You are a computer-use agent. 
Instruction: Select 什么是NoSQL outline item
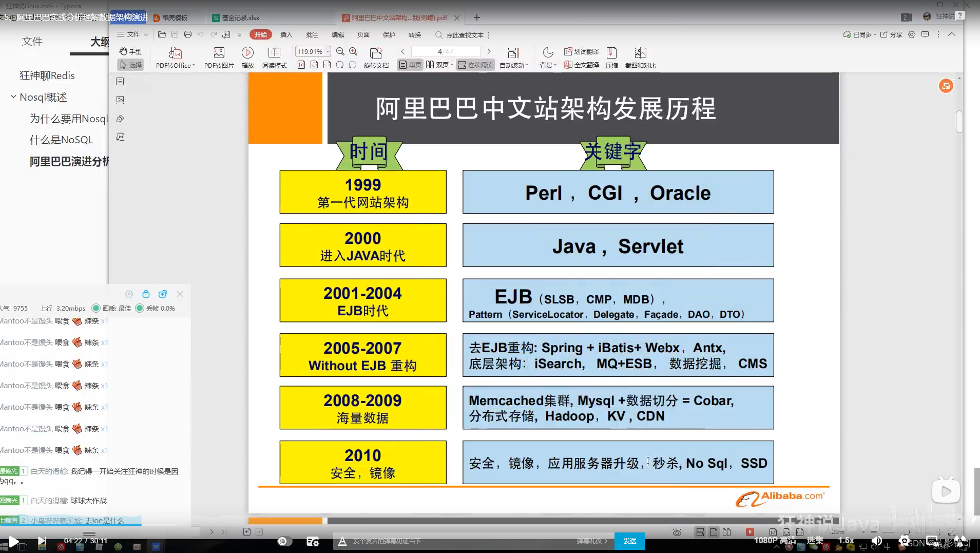61,140
